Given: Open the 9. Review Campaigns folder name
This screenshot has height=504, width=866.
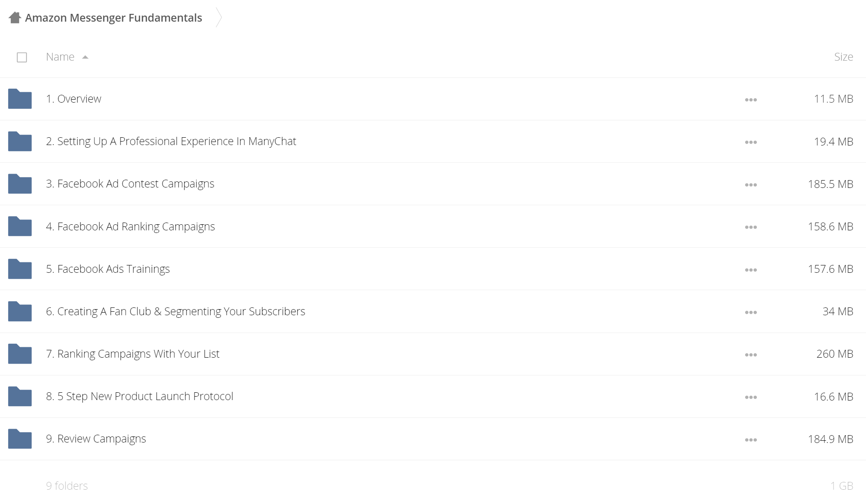Looking at the screenshot, I should tap(96, 439).
